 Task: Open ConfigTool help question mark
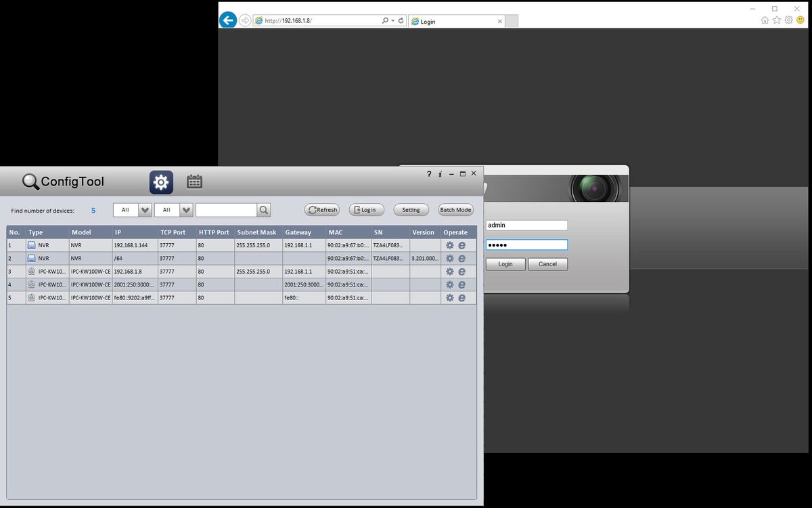click(x=429, y=174)
